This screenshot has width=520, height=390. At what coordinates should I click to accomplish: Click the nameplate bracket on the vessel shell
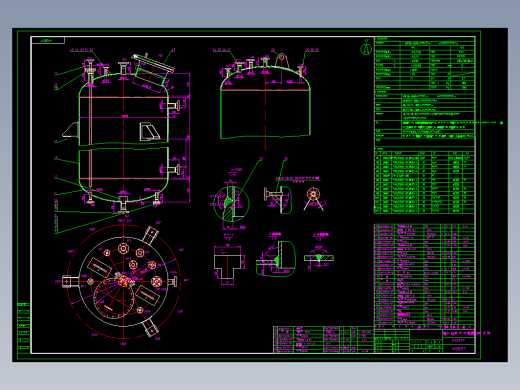[149, 131]
